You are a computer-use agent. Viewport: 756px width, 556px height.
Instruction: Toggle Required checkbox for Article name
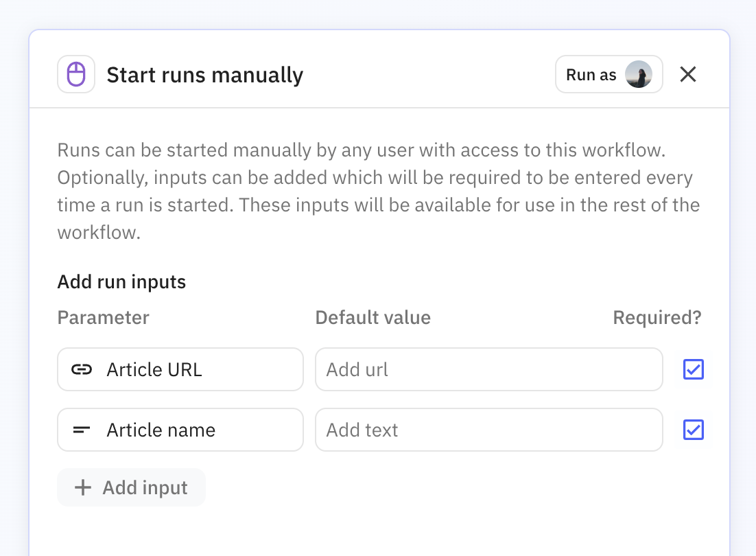(x=693, y=430)
